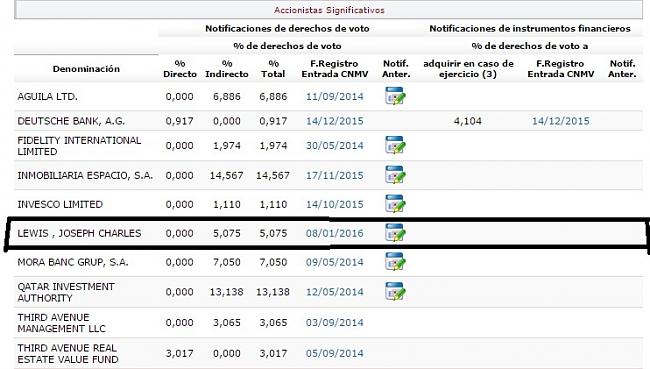Select THIRD AVENUE MANAGEMENT LLC name cell
This screenshot has height=369, width=650.
[x=61, y=323]
